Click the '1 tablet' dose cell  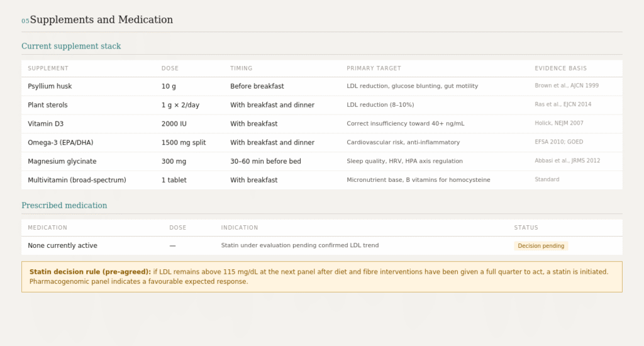pyautogui.click(x=174, y=180)
